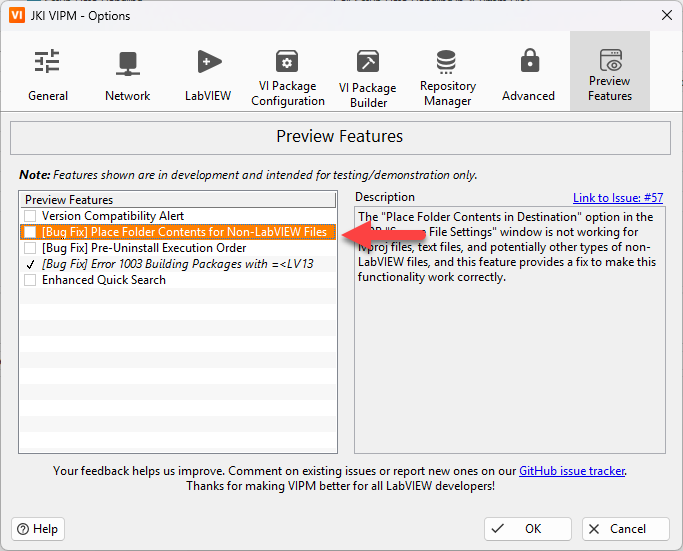Toggle Place Folder Contents bug fix checkbox
Viewport: 683px width, 551px height.
tap(31, 232)
